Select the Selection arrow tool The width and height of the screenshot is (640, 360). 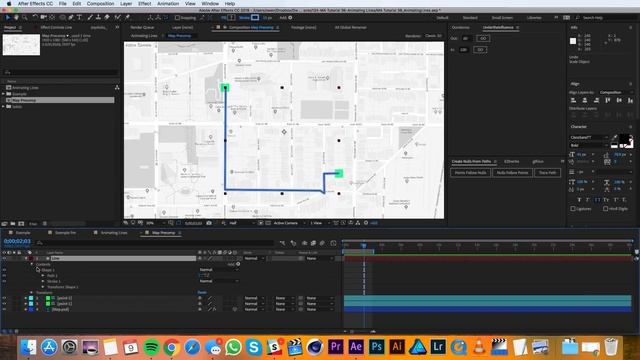point(7,18)
